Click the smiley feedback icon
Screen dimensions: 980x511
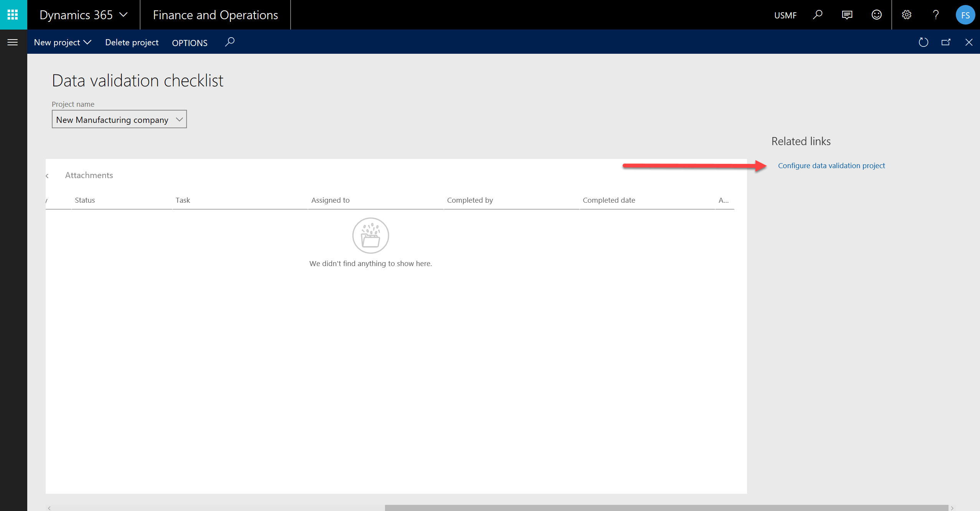pos(876,15)
